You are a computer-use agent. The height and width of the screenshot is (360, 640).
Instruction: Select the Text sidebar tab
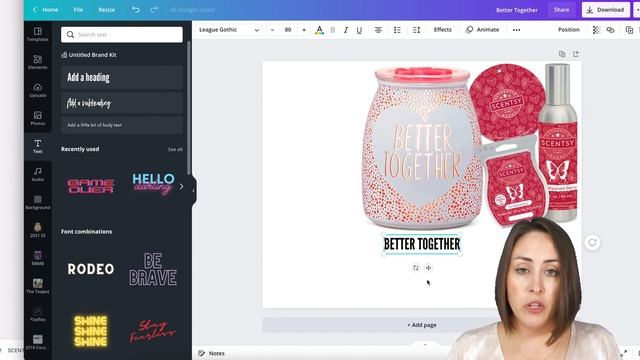click(x=38, y=146)
